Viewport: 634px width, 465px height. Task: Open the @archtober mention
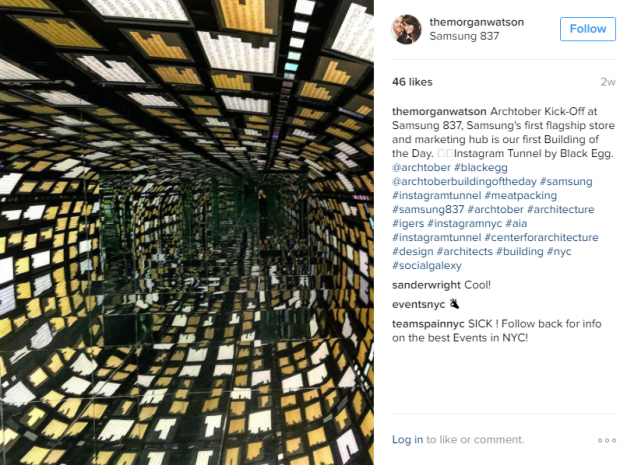point(421,167)
